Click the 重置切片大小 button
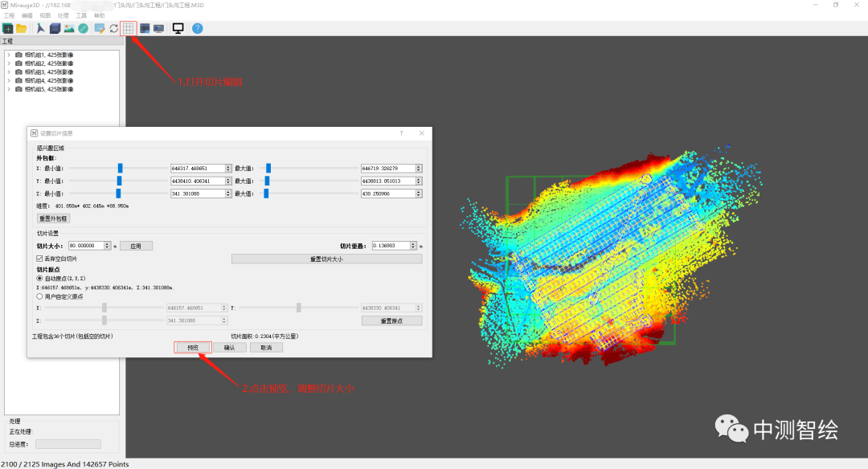This screenshot has height=469, width=868. point(326,259)
